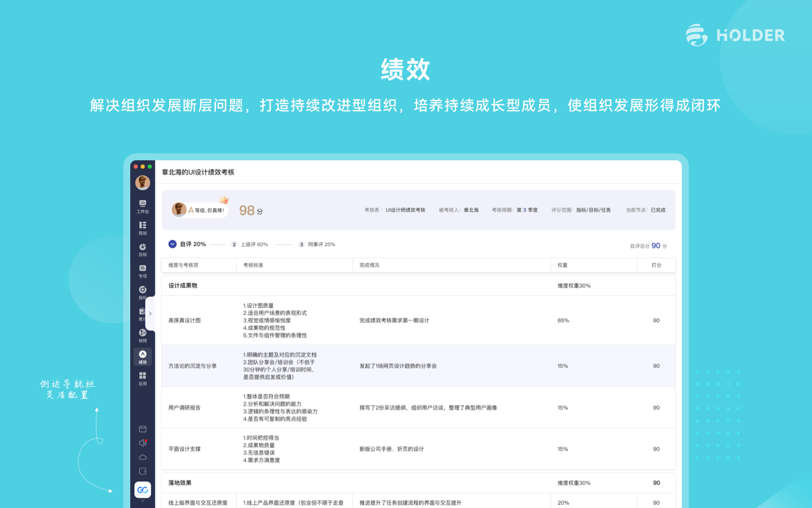
Task: Open the GC logo at sidebar bottom
Action: click(x=142, y=490)
